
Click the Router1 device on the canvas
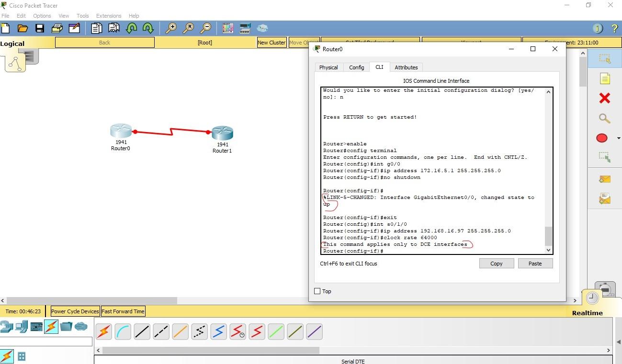pyautogui.click(x=222, y=133)
